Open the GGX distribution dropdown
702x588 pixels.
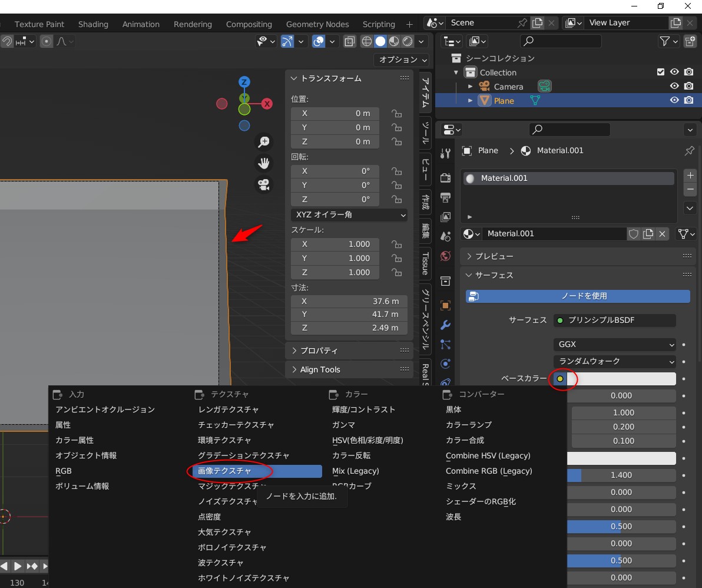tap(614, 344)
